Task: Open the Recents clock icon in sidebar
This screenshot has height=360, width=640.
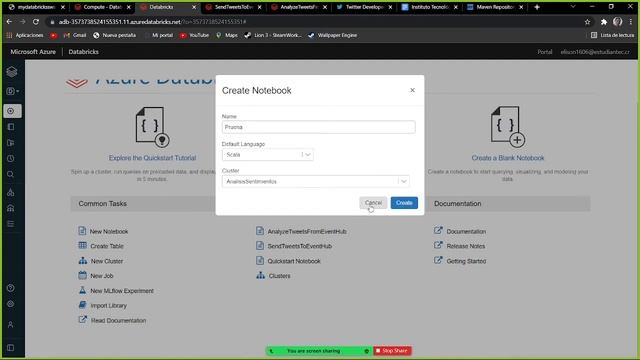Action: coord(11,159)
